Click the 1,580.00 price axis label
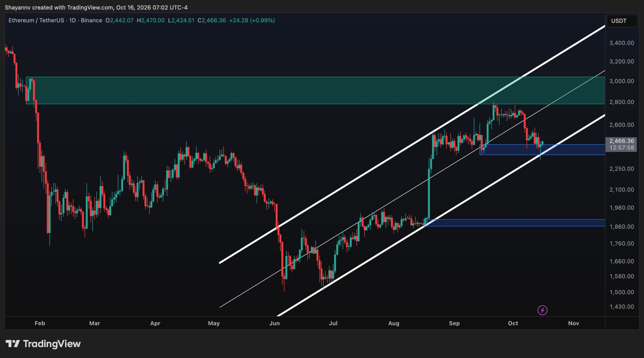 click(x=621, y=276)
